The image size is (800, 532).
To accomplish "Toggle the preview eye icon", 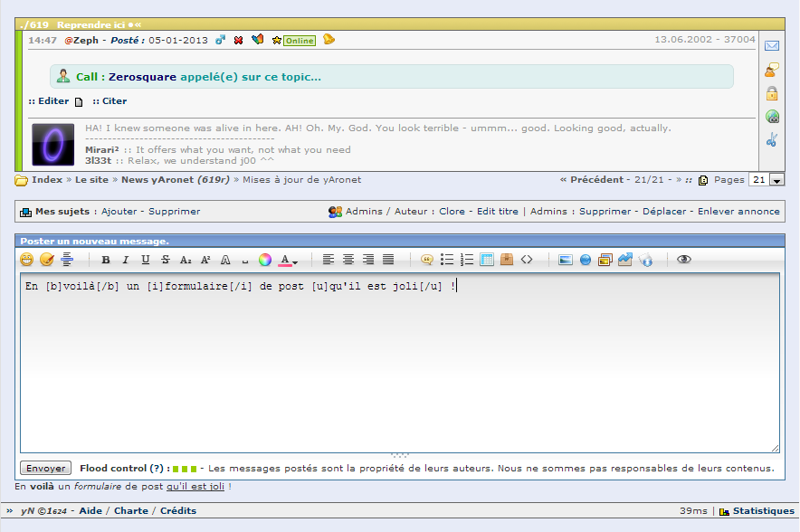I will click(x=683, y=259).
